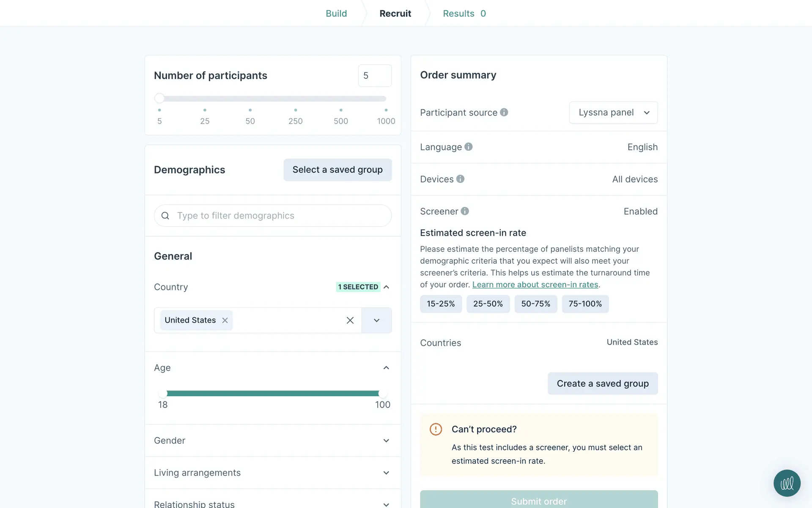Open Learn more about screen-in rates link
812x508 pixels.
click(x=535, y=284)
